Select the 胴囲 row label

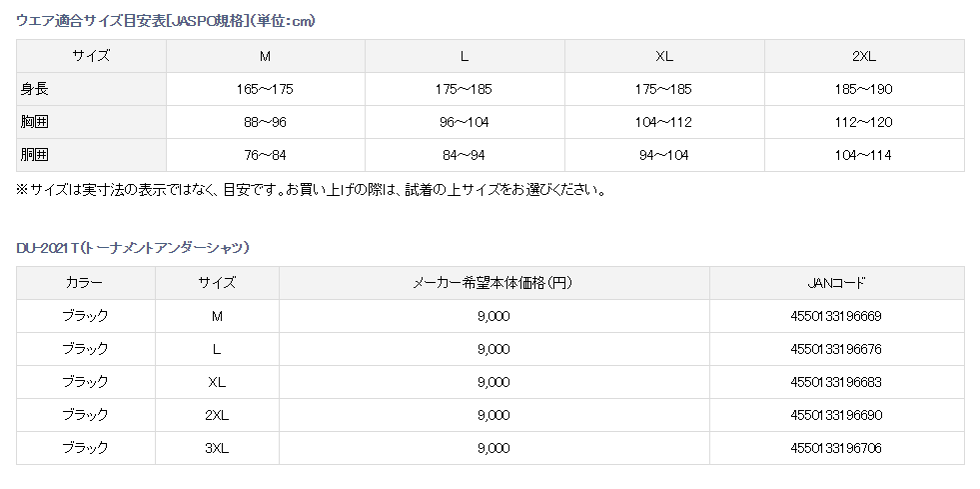click(x=35, y=155)
